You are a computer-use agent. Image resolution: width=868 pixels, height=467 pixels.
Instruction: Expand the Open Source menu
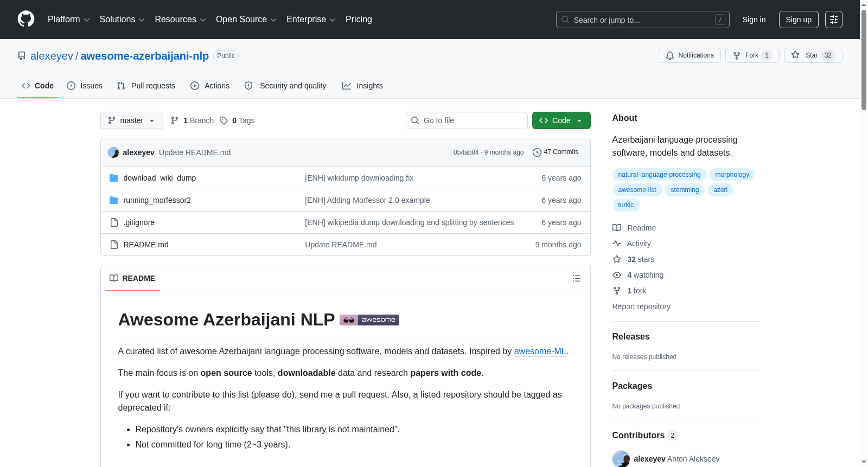[246, 20]
